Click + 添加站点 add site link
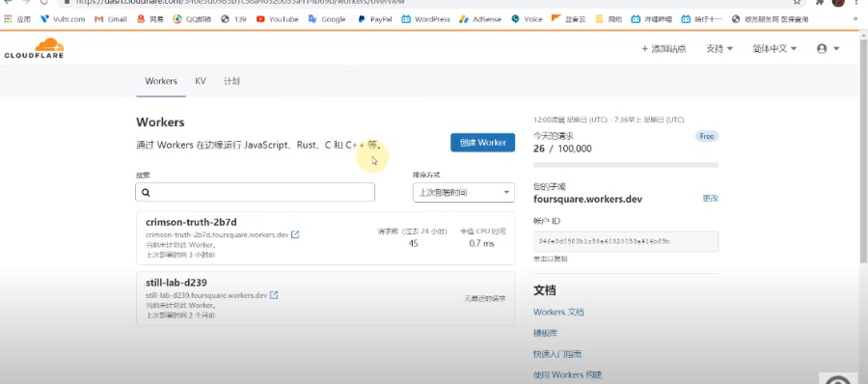 [664, 49]
